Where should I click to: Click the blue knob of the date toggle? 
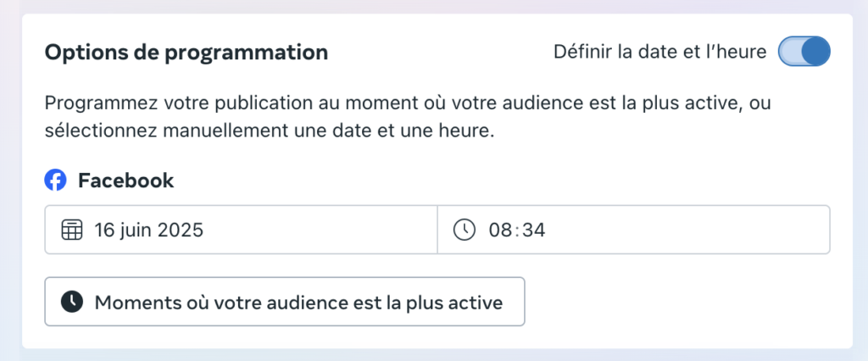click(816, 52)
